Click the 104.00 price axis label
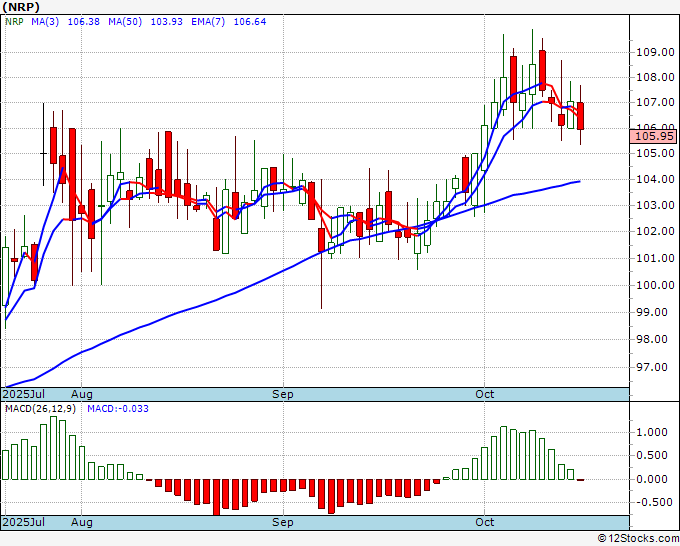Screen dimensions: 680x546 [655, 179]
